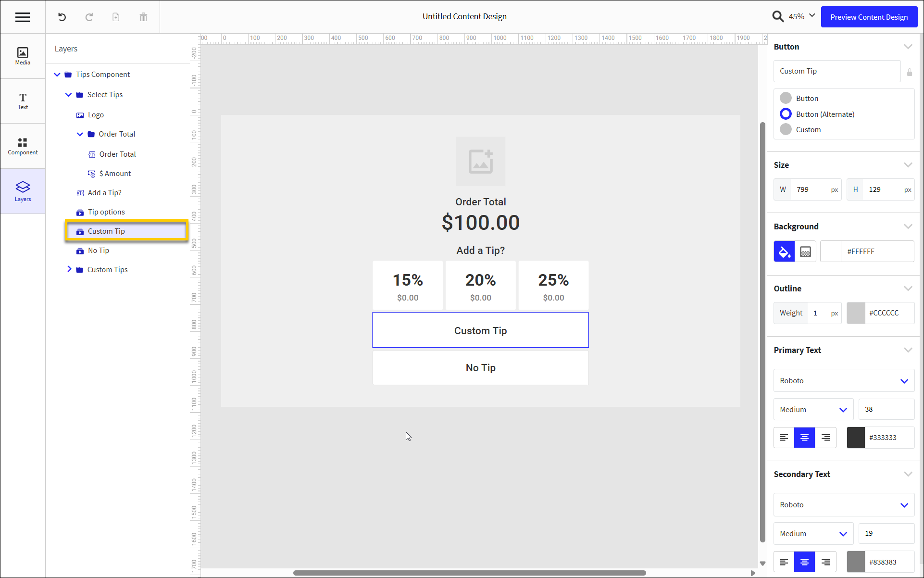The height and width of the screenshot is (578, 924).
Task: Align secondary text center
Action: pyautogui.click(x=805, y=562)
